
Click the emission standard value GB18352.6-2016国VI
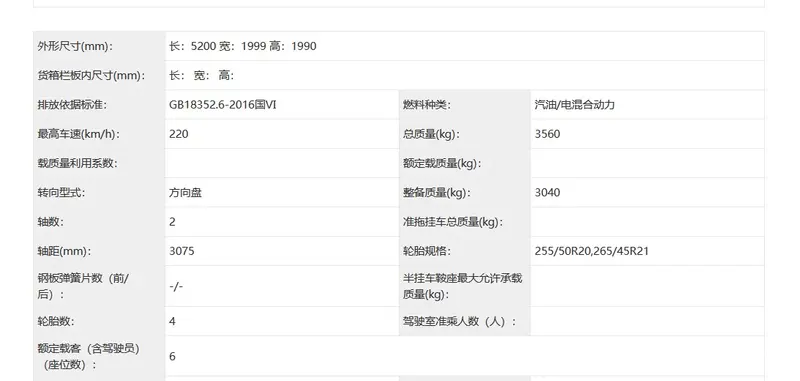tap(222, 105)
